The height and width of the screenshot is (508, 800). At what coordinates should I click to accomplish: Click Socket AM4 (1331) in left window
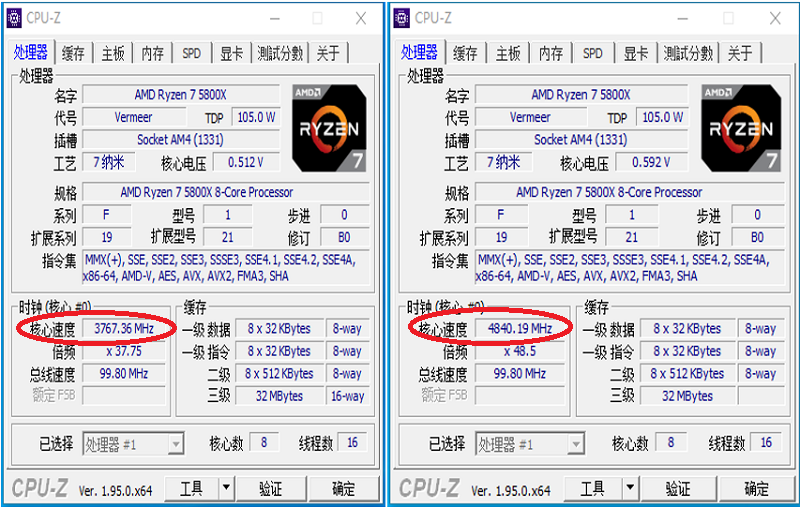(x=181, y=140)
